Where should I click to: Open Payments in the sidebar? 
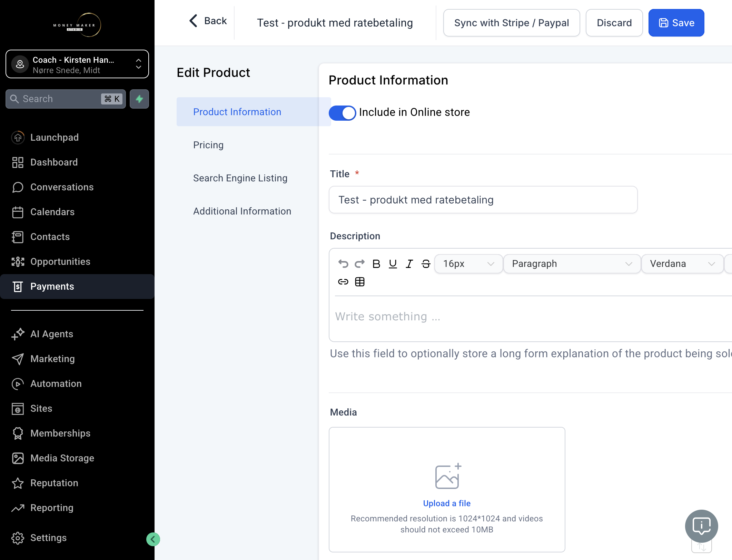coord(77,286)
